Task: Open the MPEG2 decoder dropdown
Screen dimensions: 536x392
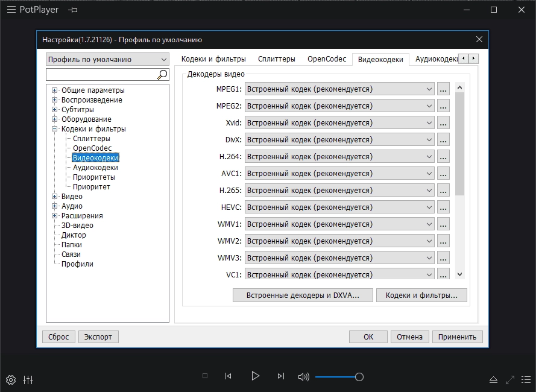Action: click(339, 106)
